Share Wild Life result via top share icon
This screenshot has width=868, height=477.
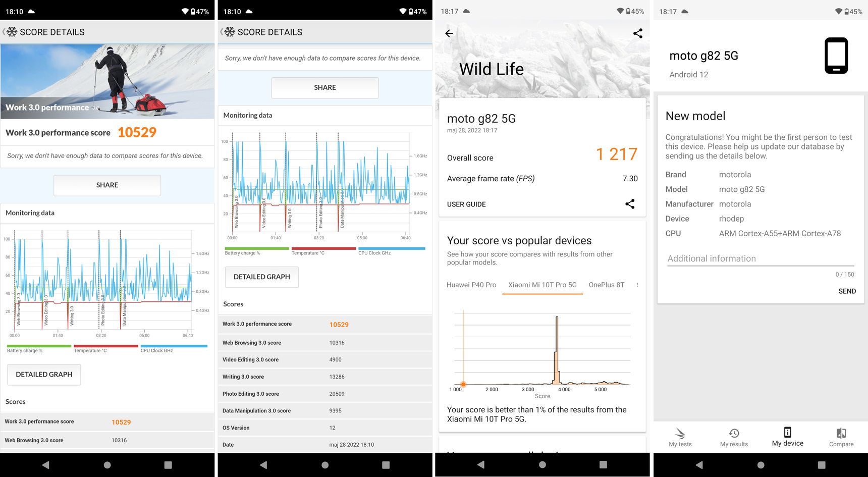click(638, 33)
